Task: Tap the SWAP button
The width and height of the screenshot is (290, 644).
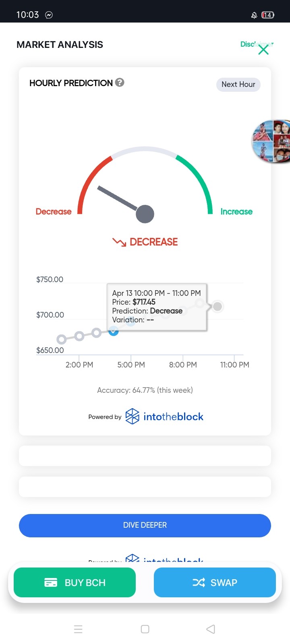Action: pyautogui.click(x=215, y=582)
